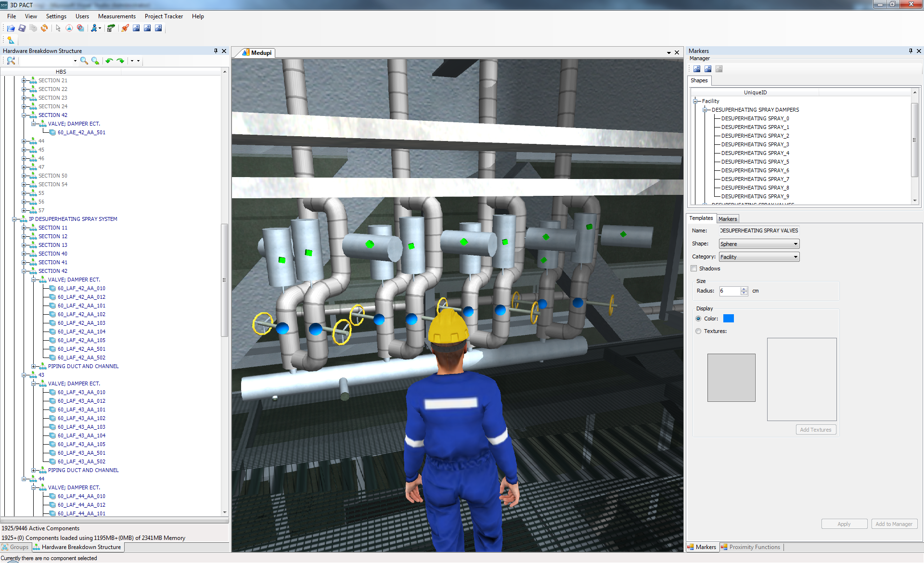This screenshot has width=924, height=563.
Task: Click the blue color swatch
Action: [x=728, y=319]
